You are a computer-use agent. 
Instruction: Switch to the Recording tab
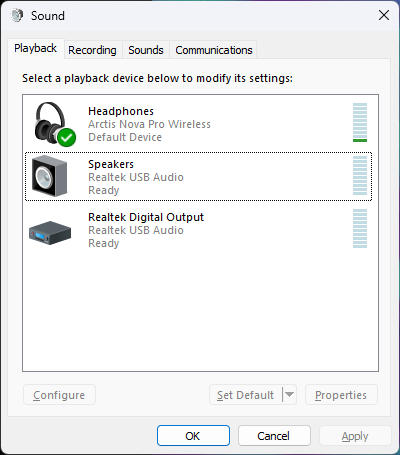coord(92,50)
